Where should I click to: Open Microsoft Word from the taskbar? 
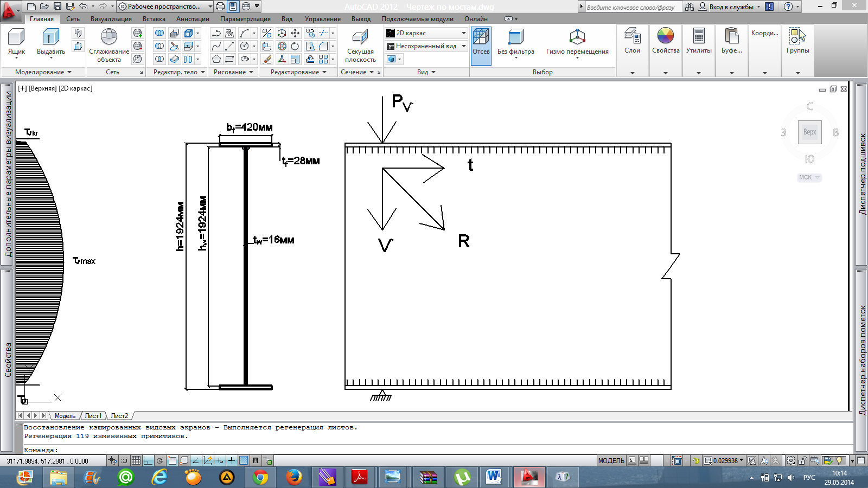495,477
